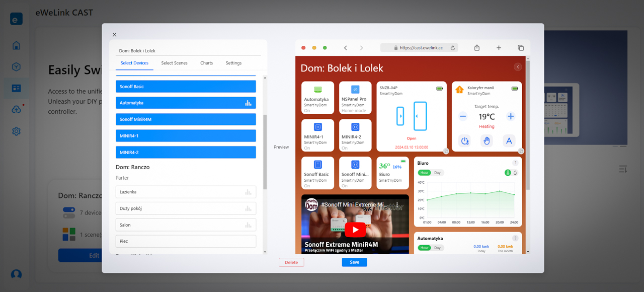The height and width of the screenshot is (292, 644).
Task: Switch to the Select Devices tab
Action: pos(134,63)
